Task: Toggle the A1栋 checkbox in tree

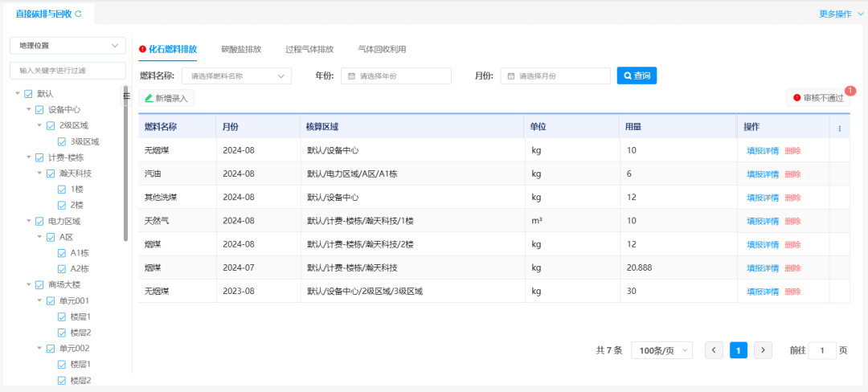Action: click(x=62, y=253)
